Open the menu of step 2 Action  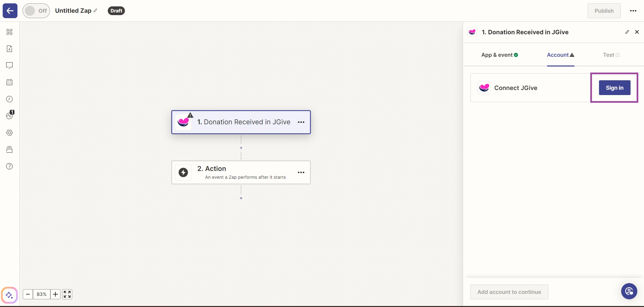(301, 172)
